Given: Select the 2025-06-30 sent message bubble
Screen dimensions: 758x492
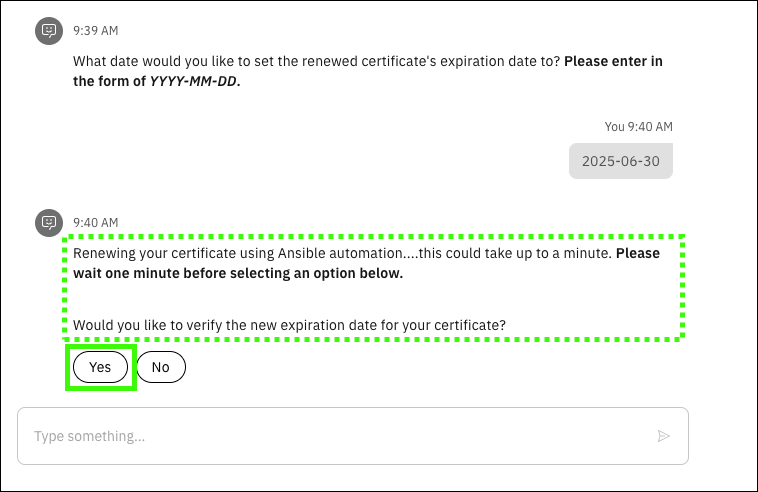Looking at the screenshot, I should (x=621, y=160).
